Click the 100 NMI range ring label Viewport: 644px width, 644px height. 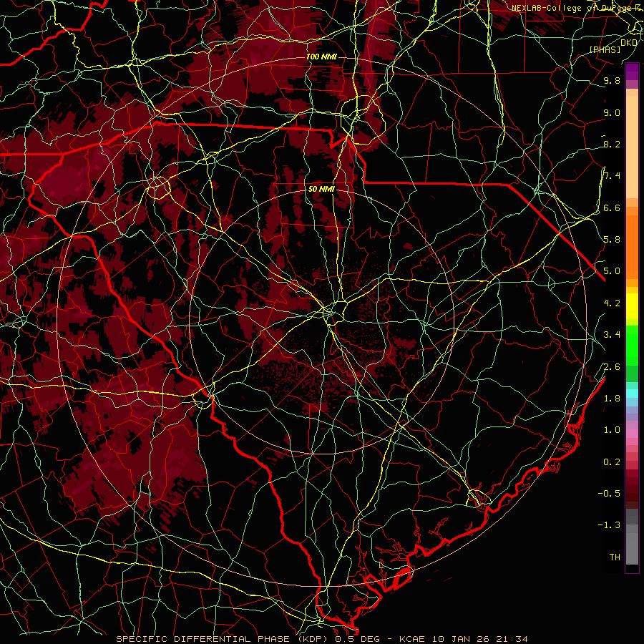pos(321,57)
